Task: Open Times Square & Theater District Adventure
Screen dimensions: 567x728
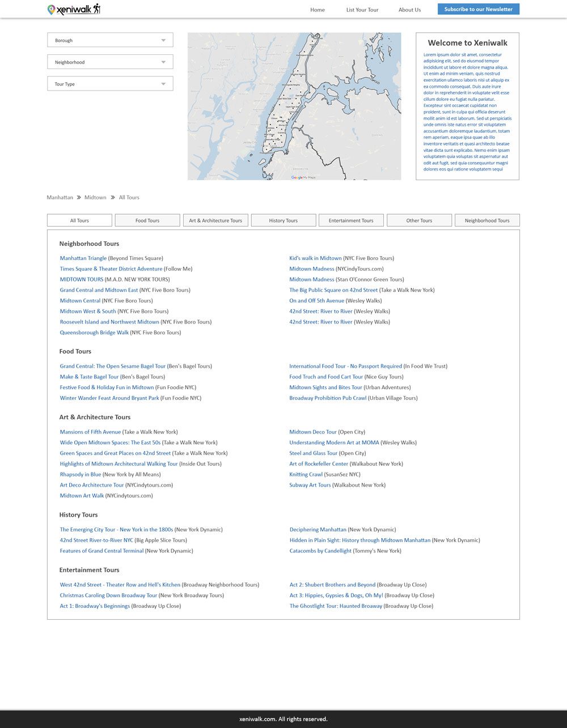Action: click(x=111, y=269)
